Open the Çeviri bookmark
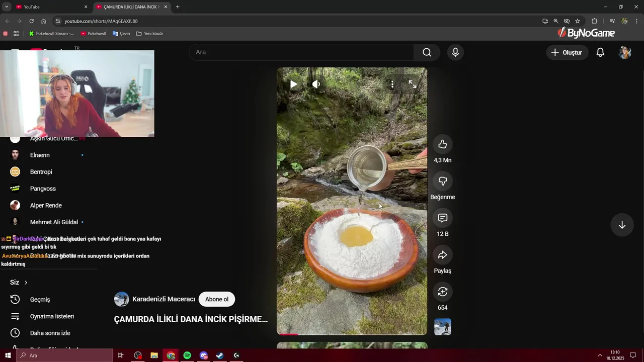The width and height of the screenshot is (644, 362). [x=121, y=34]
